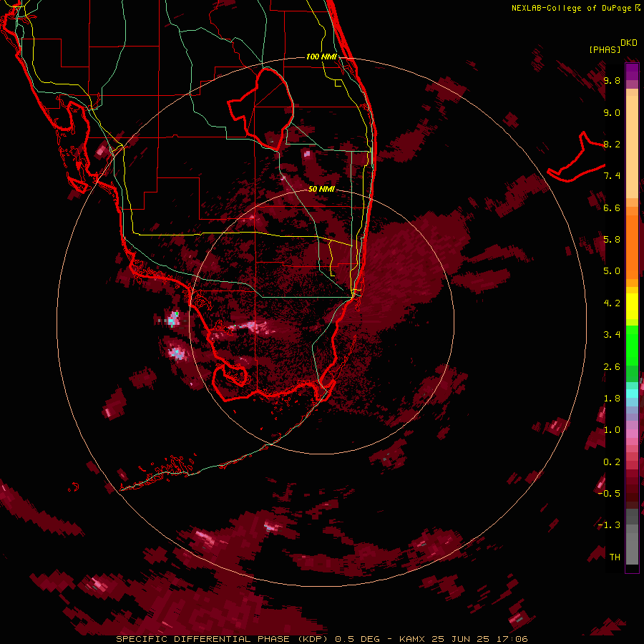The width and height of the screenshot is (644, 644).
Task: Pick the 5.8 legend value
Action: point(612,240)
